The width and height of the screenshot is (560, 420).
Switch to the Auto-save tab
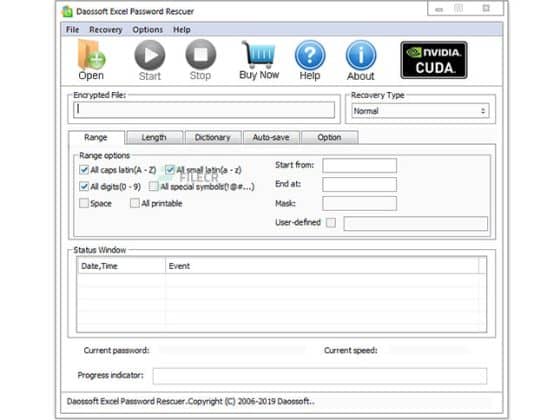pos(271,138)
